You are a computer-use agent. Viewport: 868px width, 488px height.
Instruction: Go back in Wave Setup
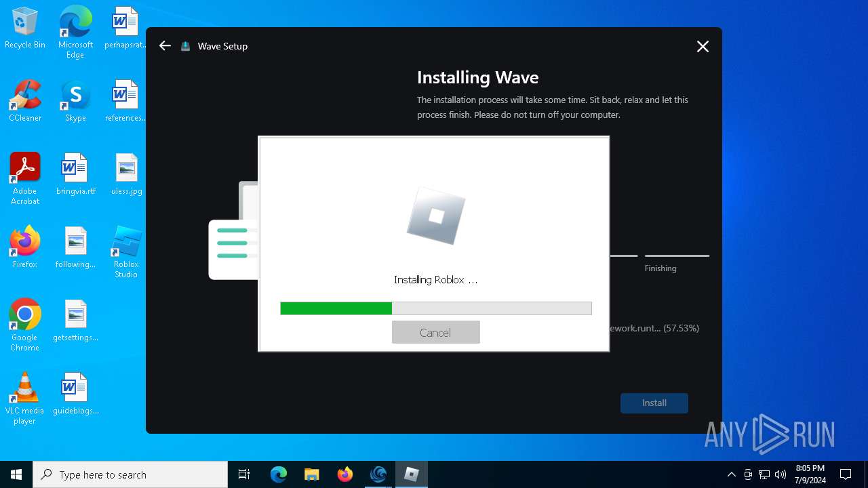click(x=165, y=46)
